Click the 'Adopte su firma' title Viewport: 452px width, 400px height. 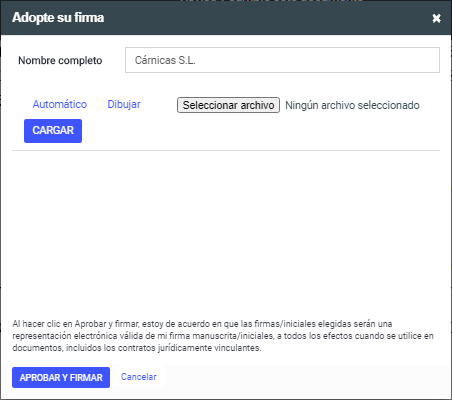(58, 18)
